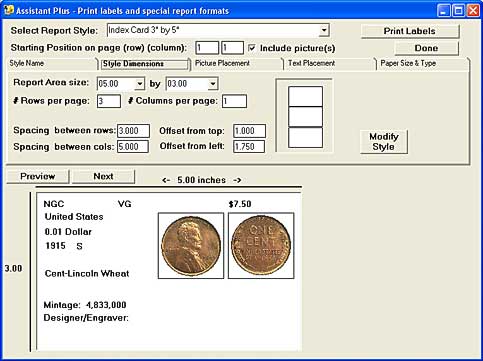Focus the starting position column field
Screen dimensions: 483x361
[x=233, y=48]
